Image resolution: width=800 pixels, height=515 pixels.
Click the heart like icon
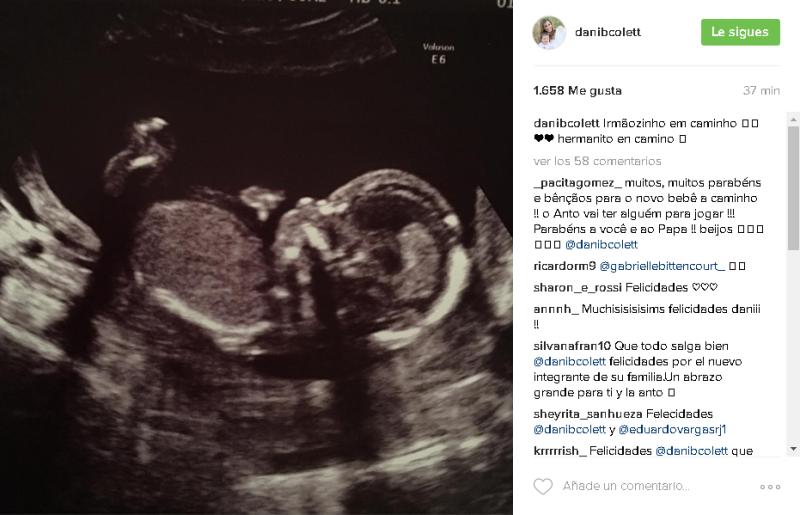[543, 486]
